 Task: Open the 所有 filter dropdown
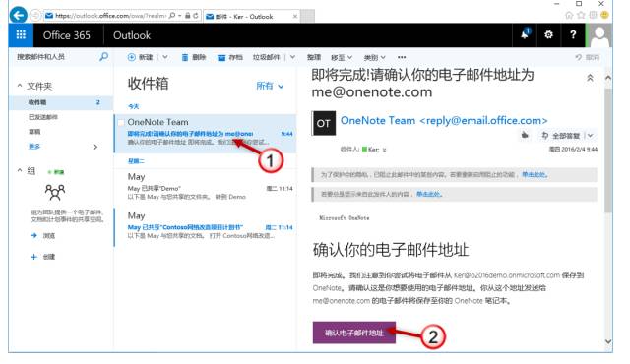[270, 86]
